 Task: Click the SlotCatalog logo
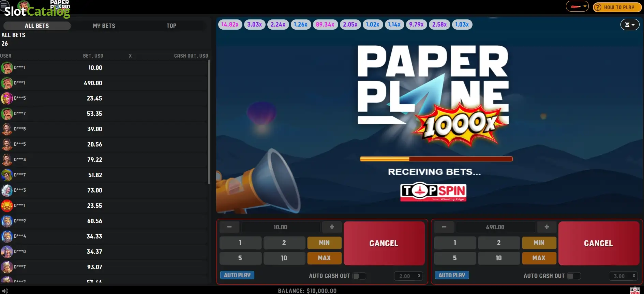click(37, 12)
